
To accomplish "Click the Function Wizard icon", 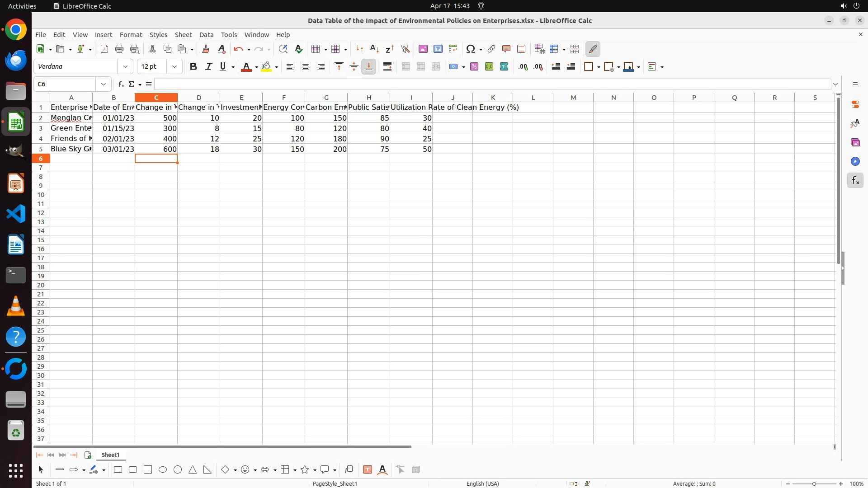I will tap(121, 84).
